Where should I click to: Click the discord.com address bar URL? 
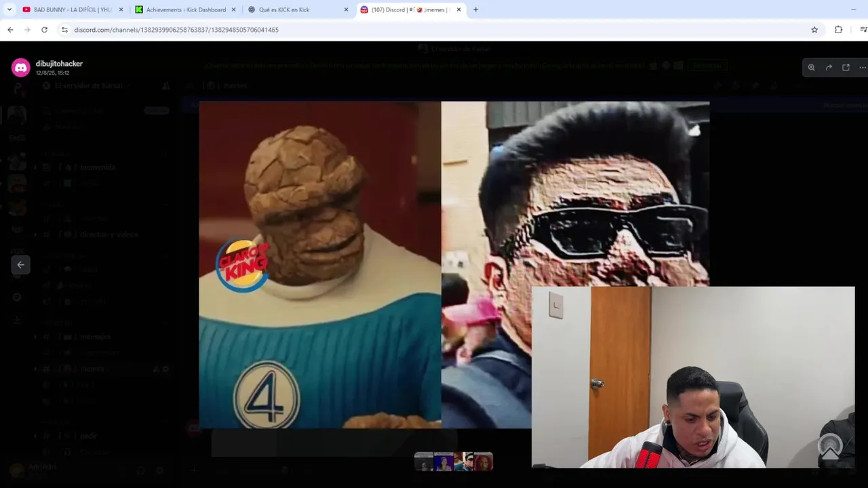tap(176, 30)
